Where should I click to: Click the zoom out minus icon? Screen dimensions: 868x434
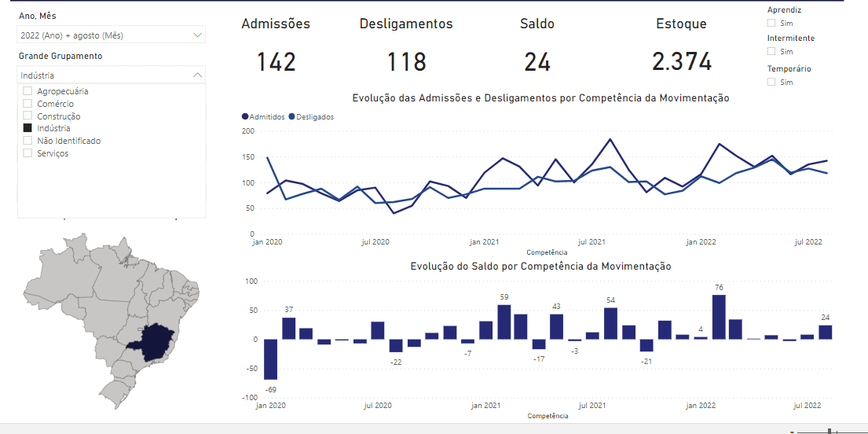(x=792, y=431)
